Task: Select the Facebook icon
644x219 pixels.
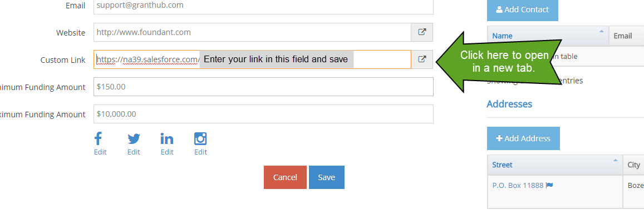Action: pos(98,138)
